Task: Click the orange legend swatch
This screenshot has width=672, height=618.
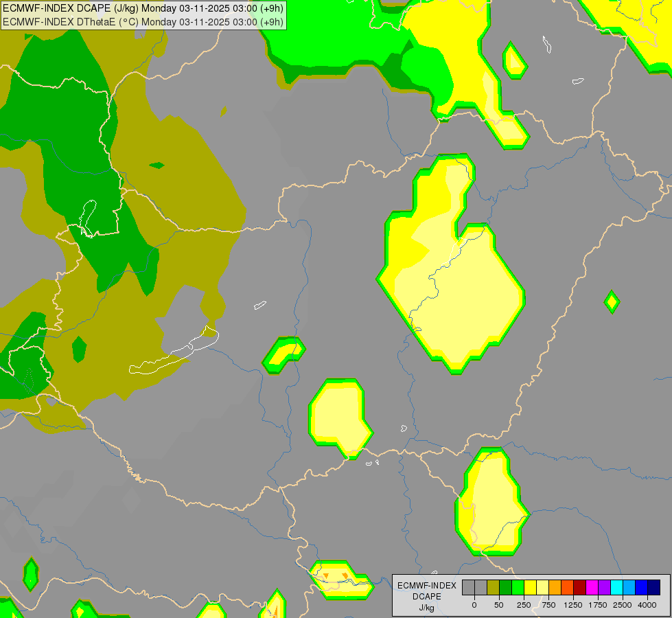Action: point(555,588)
